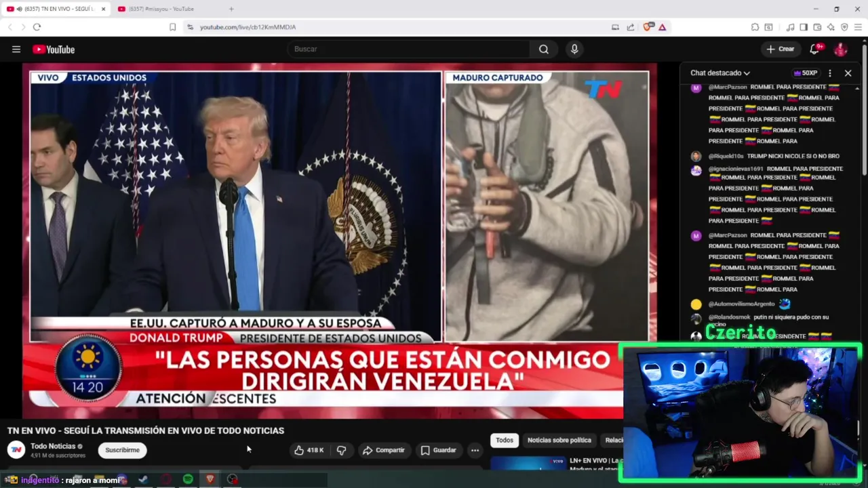This screenshot has width=868, height=488.
Task: Click the Crear button
Action: tap(780, 49)
